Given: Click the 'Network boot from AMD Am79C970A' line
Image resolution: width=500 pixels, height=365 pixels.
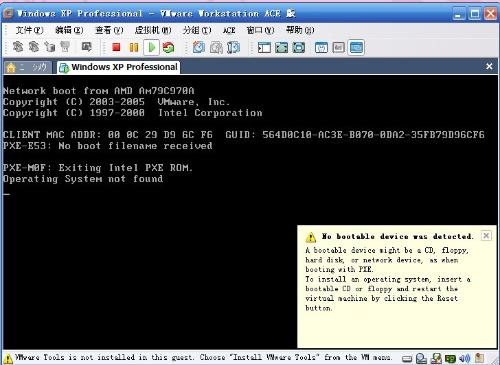Looking at the screenshot, I should coord(98,91).
